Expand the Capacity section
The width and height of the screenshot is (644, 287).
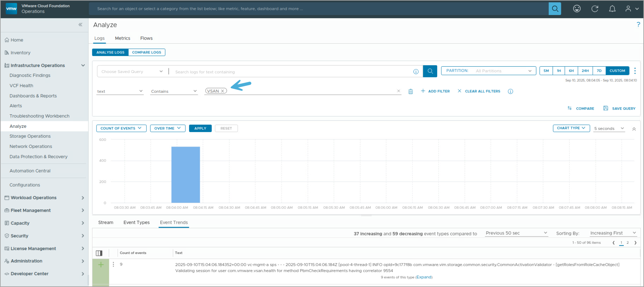coord(83,223)
